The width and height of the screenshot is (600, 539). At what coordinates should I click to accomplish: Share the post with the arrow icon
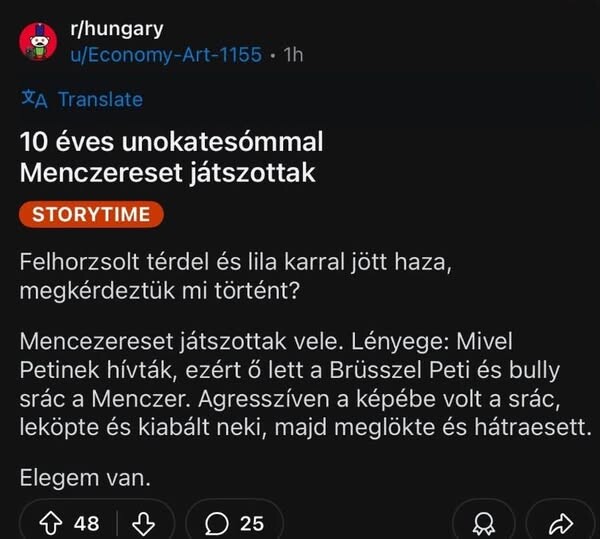click(561, 522)
